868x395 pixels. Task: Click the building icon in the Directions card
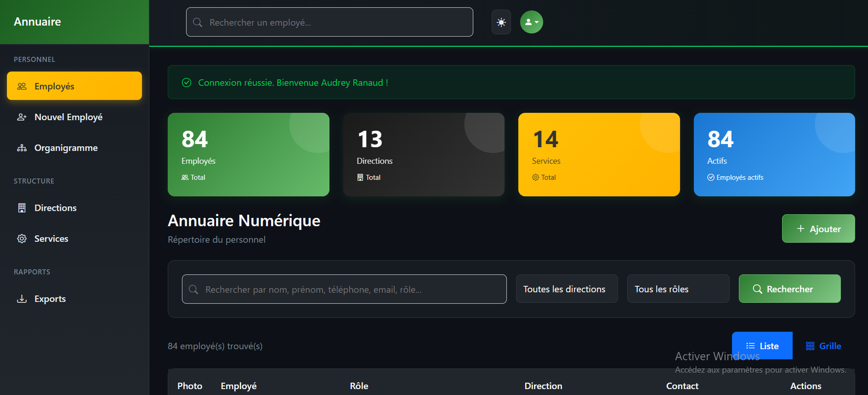coord(360,177)
